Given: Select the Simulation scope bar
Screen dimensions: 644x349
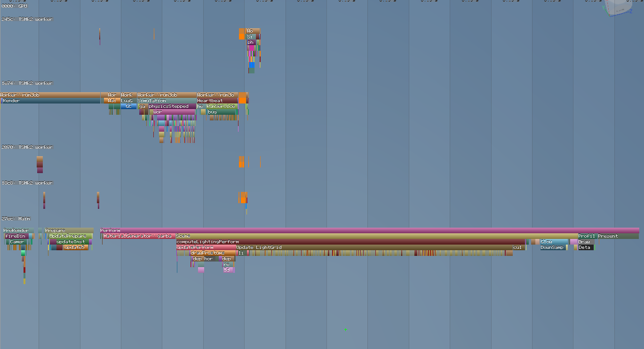Looking at the screenshot, I should [167, 101].
